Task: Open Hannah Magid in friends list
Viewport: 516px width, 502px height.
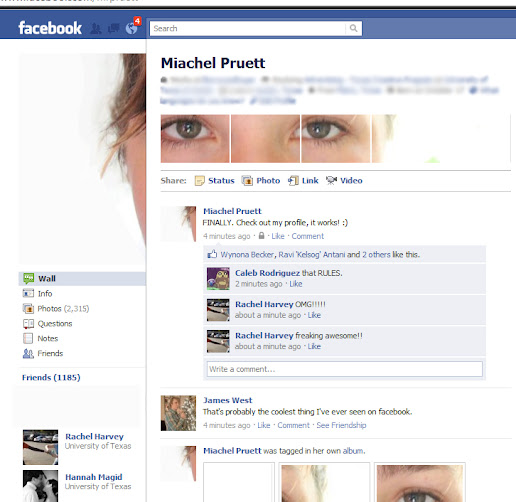Action: click(94, 477)
